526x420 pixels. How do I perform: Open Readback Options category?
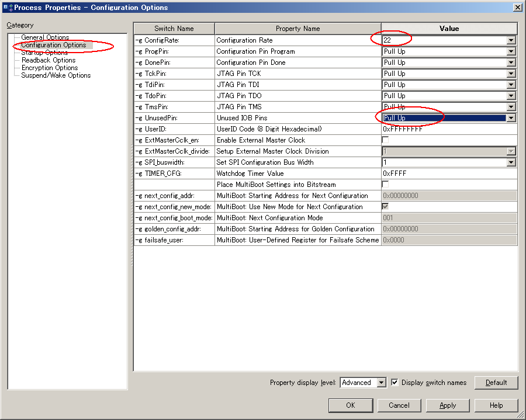(49, 60)
